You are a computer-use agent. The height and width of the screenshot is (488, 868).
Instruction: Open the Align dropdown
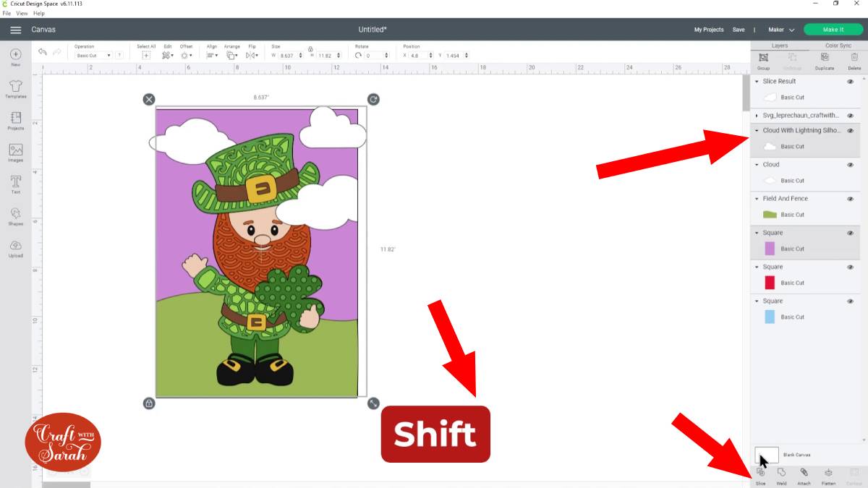coord(212,55)
